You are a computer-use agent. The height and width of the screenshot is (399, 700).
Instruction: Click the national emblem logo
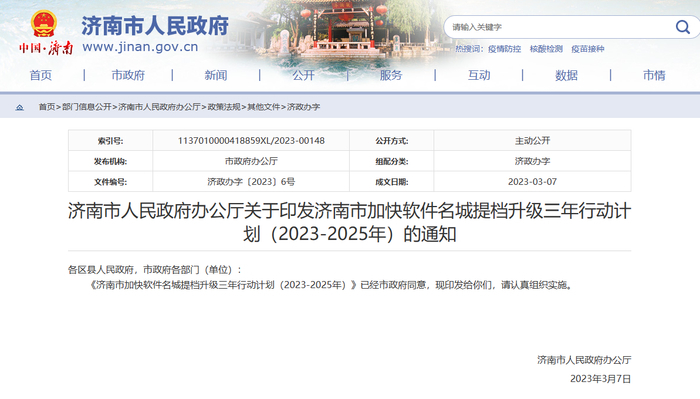[44, 24]
